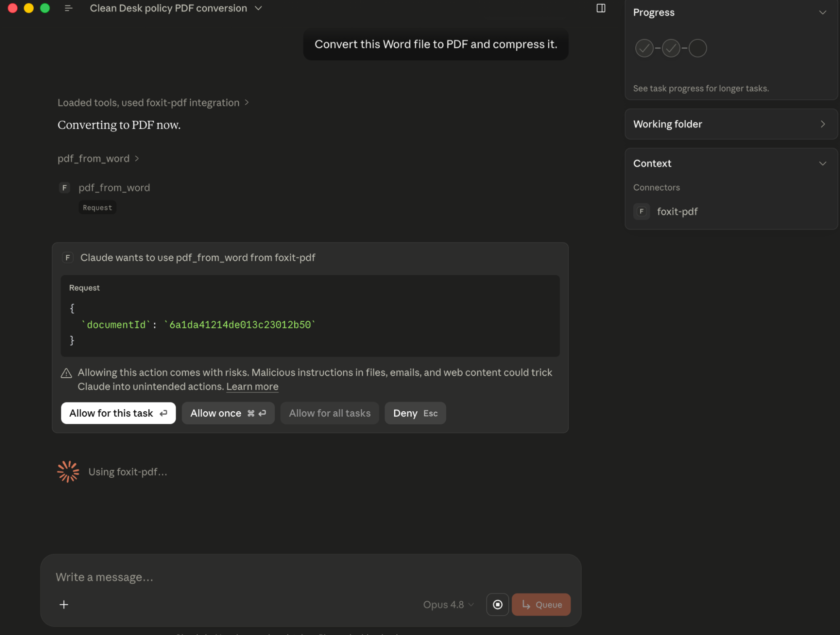Viewport: 840px width, 635px height.
Task: Expand Loaded tools, used foxit-pdf integration
Action: point(153,103)
